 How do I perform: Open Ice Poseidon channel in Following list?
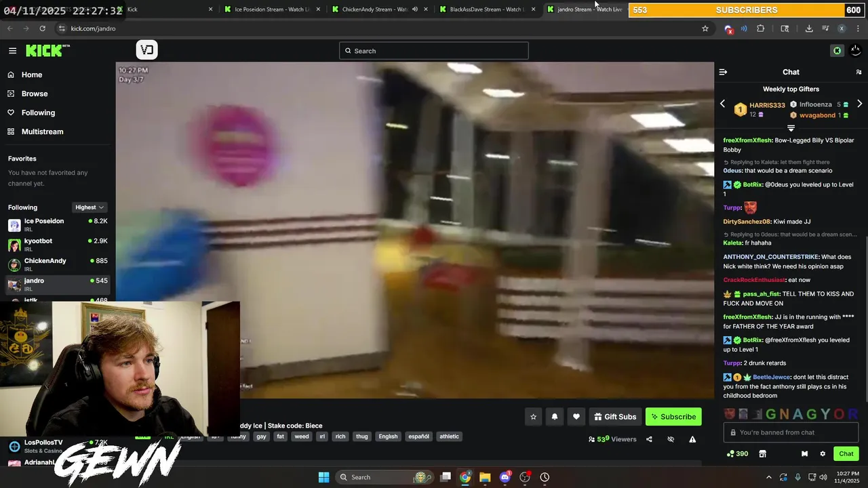point(58,225)
